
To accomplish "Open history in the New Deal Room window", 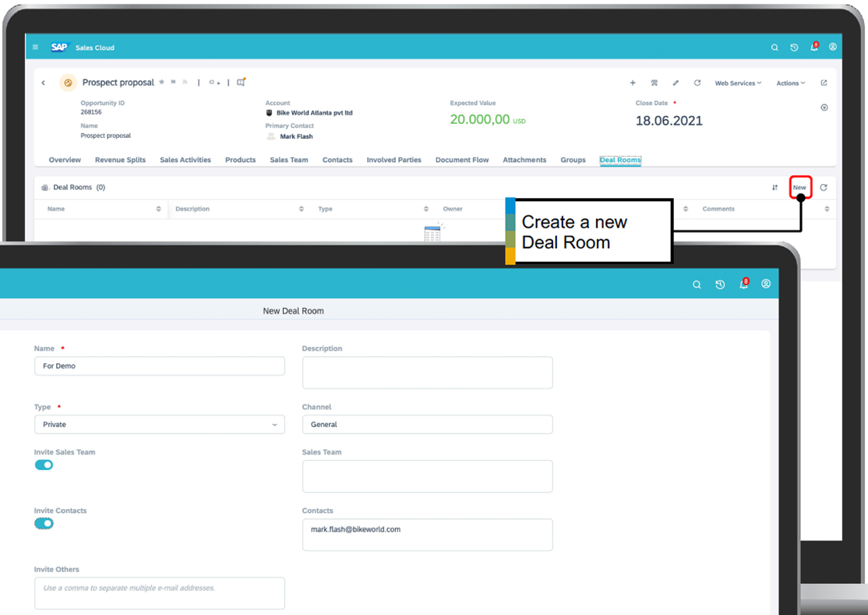I will 720,285.
